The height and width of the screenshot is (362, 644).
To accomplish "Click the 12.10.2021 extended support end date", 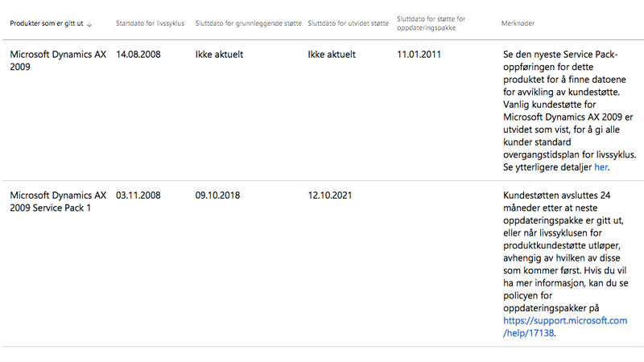I will (x=330, y=195).
